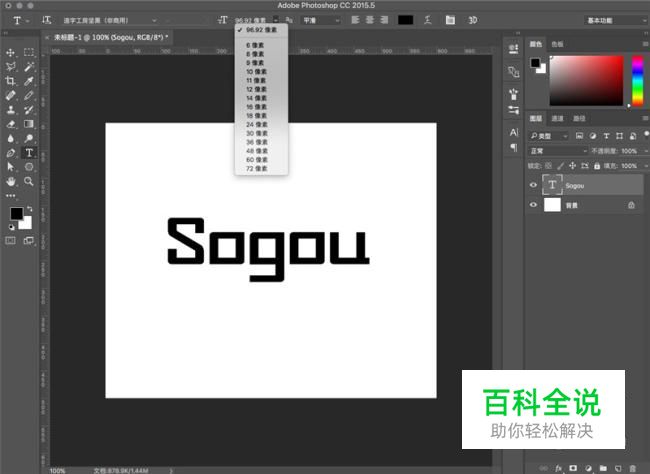Screen dimensions: 650x474
Task: Open the Character panel icon in dock
Action: [514, 133]
